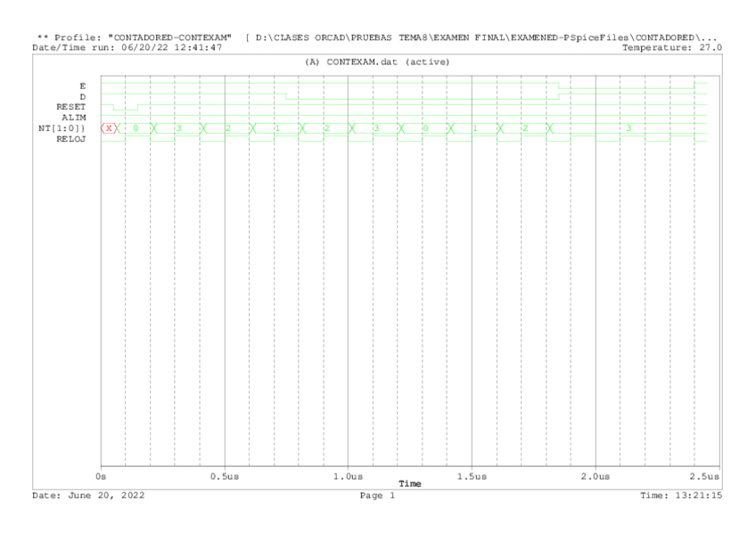Select the D signal label
The width and height of the screenshot is (756, 534).
tap(83, 96)
